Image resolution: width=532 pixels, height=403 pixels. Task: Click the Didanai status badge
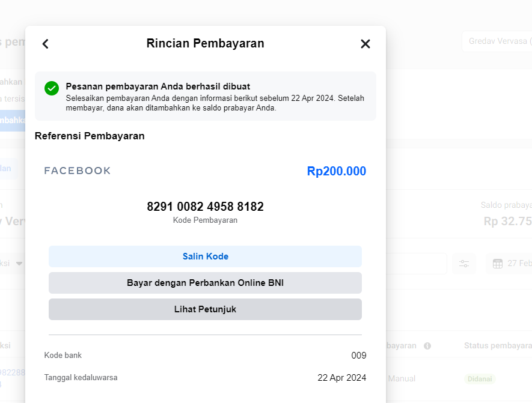click(481, 379)
